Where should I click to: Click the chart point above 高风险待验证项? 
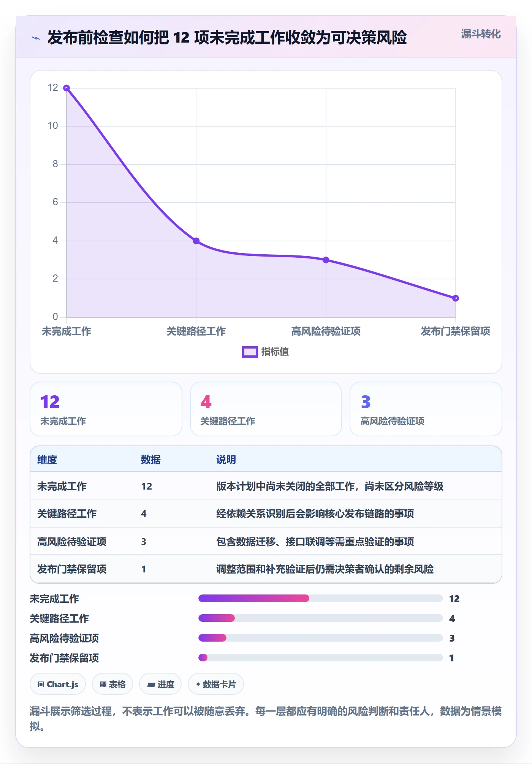[x=326, y=260]
